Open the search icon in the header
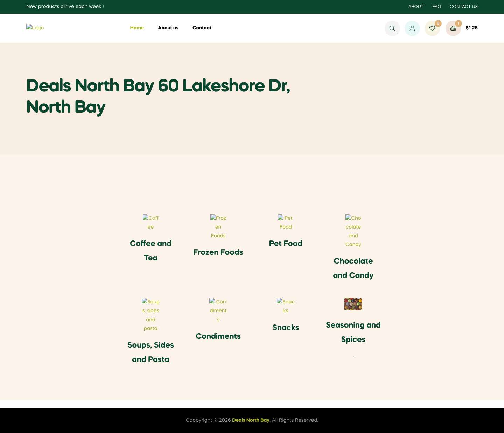Viewport: 504px width, 433px height. (x=392, y=28)
